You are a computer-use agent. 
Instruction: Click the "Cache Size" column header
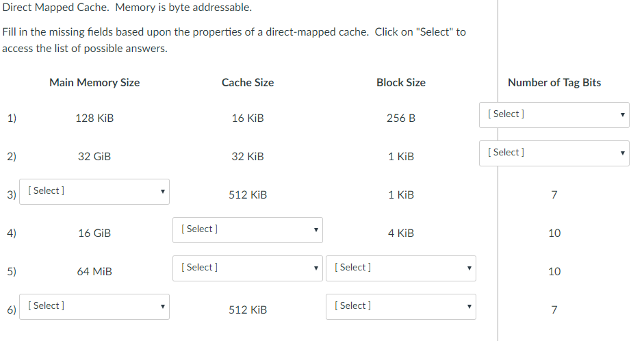point(248,83)
